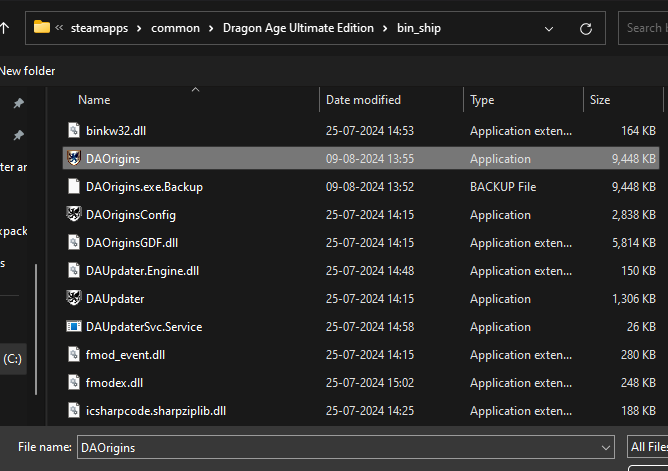Select the DAOriginsConfig application icon
This screenshot has height=471, width=668.
(74, 214)
